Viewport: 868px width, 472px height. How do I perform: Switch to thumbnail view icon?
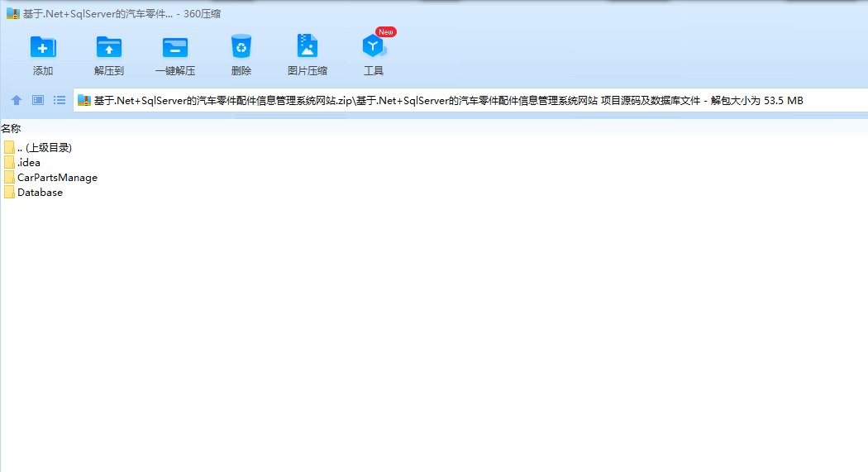[38, 100]
